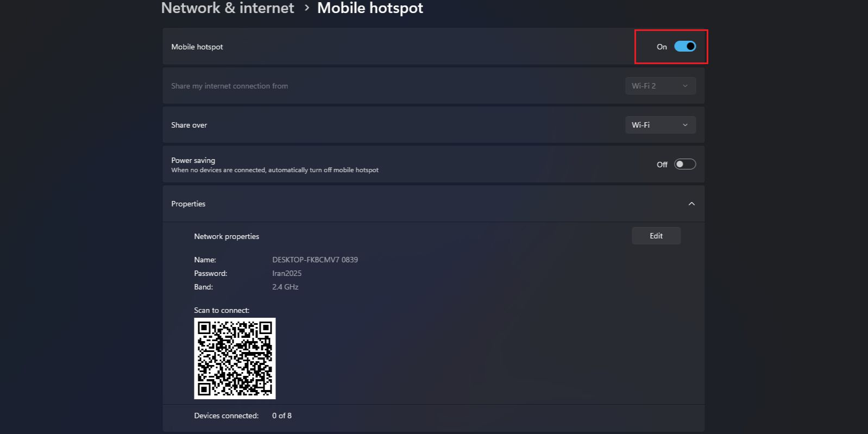The width and height of the screenshot is (868, 434).
Task: Click the Network properties label
Action: [x=227, y=236]
